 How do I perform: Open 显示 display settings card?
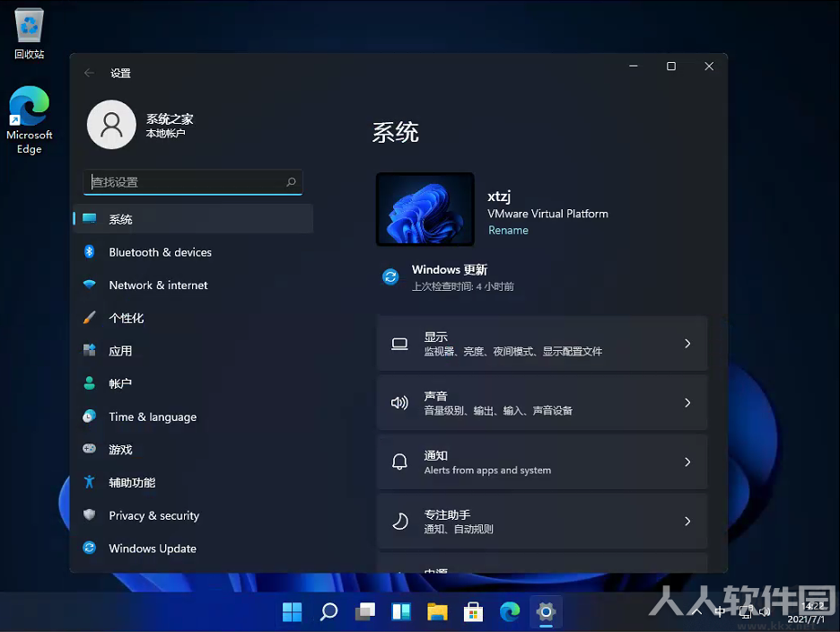point(542,344)
